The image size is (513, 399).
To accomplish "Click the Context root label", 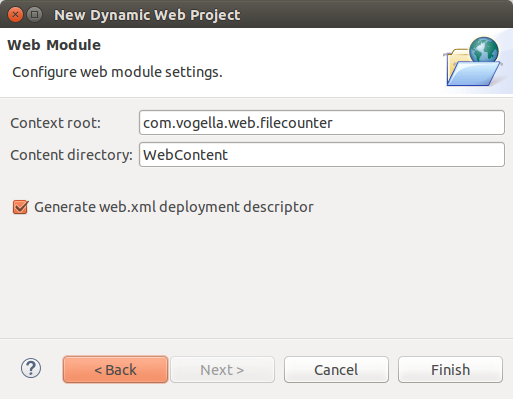I will [x=55, y=123].
